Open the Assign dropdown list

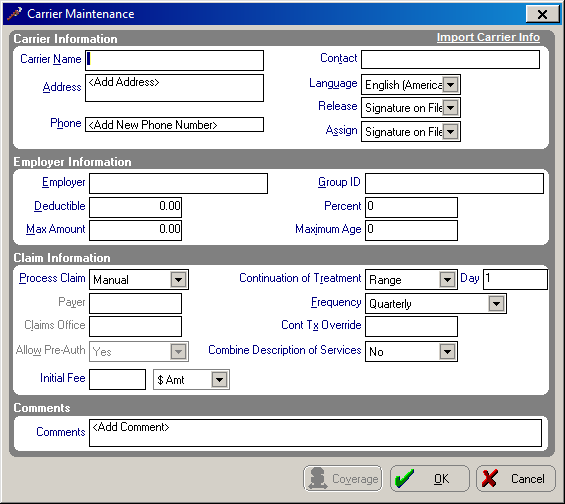point(450,131)
